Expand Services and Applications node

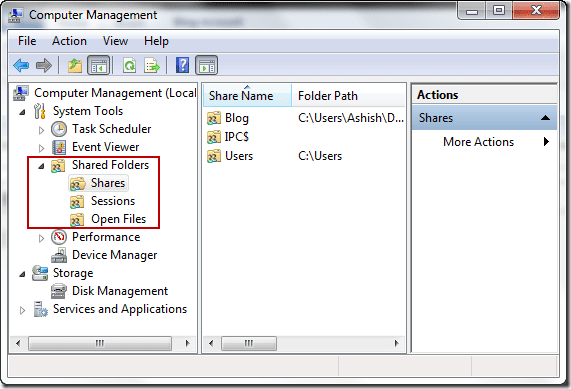22,310
